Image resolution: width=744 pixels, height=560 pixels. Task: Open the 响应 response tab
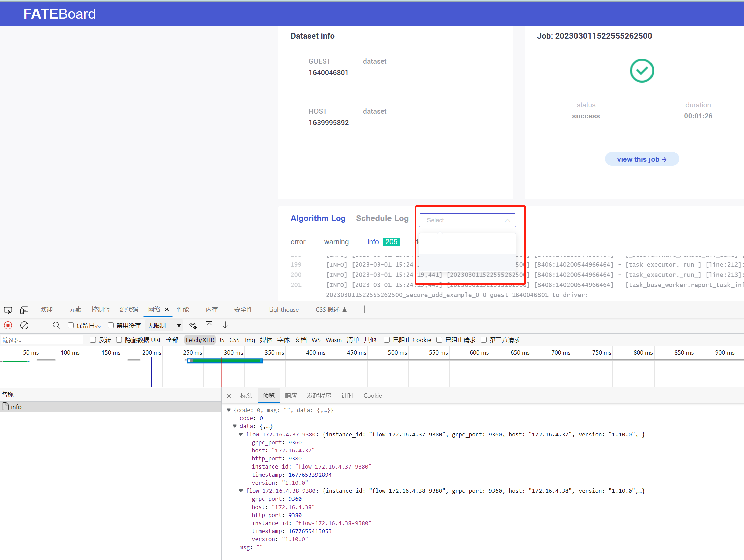coord(291,396)
